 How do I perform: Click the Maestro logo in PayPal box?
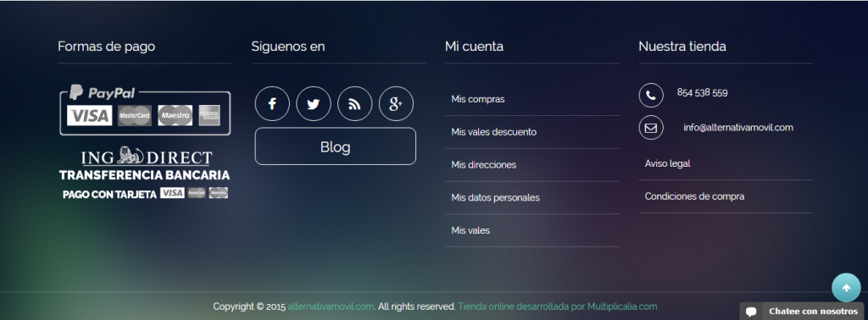click(175, 115)
